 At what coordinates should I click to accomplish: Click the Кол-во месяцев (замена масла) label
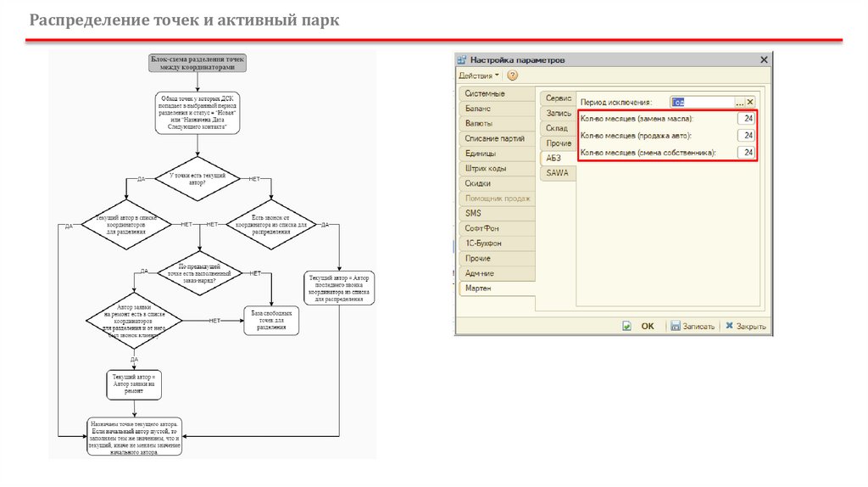(x=637, y=119)
